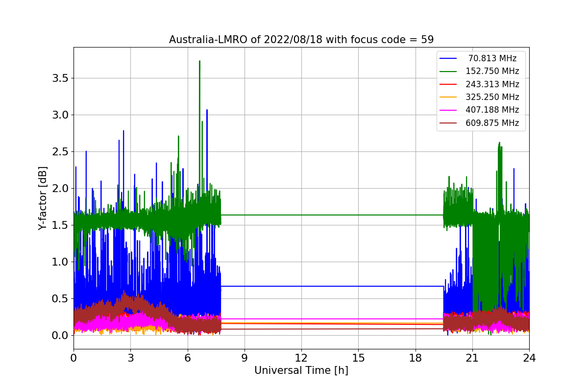Click the orange line swatch in legend
The width and height of the screenshot is (588, 392).
tap(449, 98)
